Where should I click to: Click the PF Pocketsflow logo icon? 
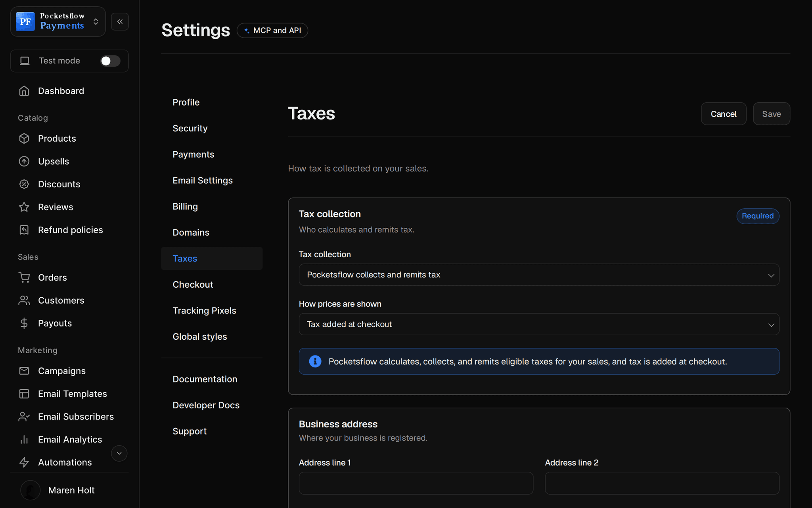pyautogui.click(x=25, y=21)
